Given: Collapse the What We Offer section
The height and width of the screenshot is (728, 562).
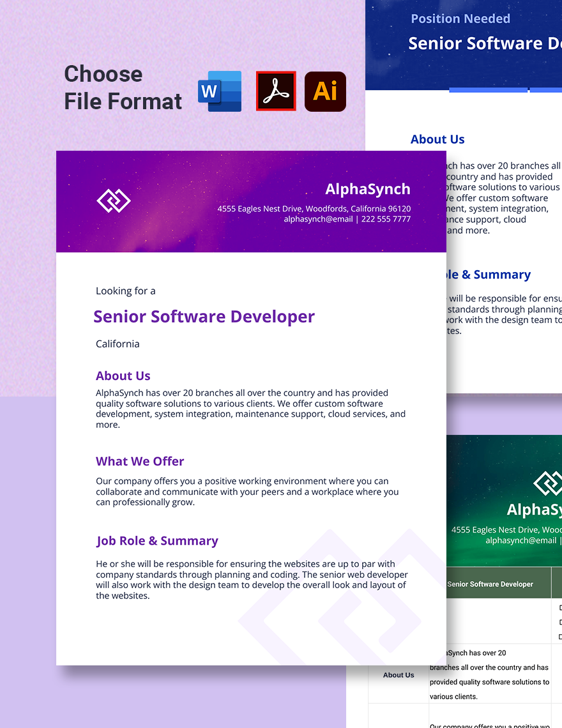Looking at the screenshot, I should click(x=139, y=461).
